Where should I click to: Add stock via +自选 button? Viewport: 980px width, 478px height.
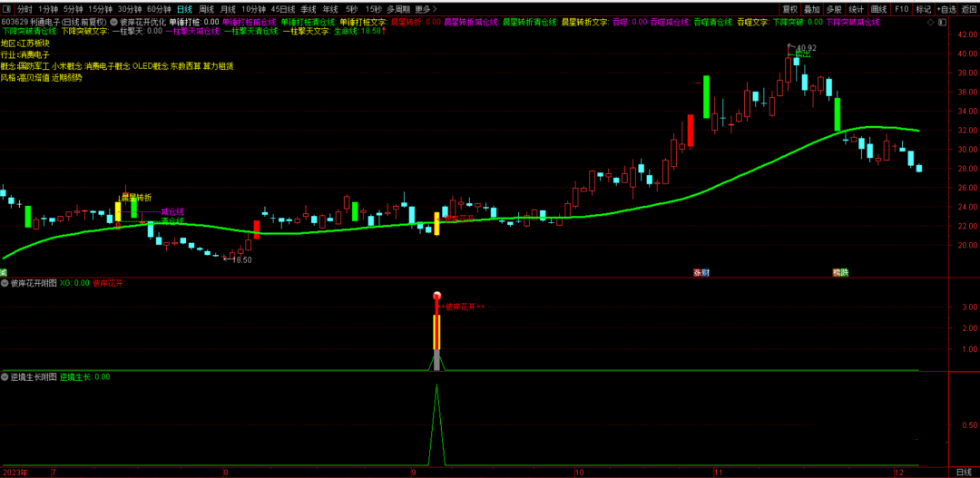tap(946, 9)
